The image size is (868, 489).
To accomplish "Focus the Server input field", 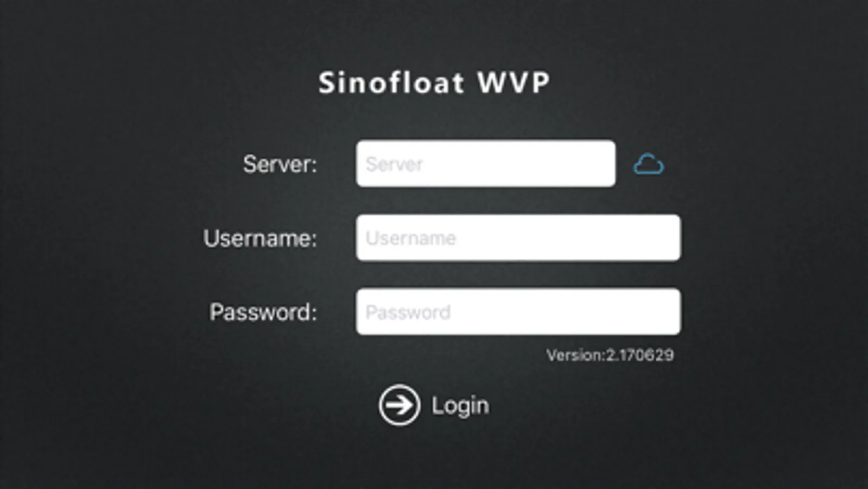I will point(485,164).
